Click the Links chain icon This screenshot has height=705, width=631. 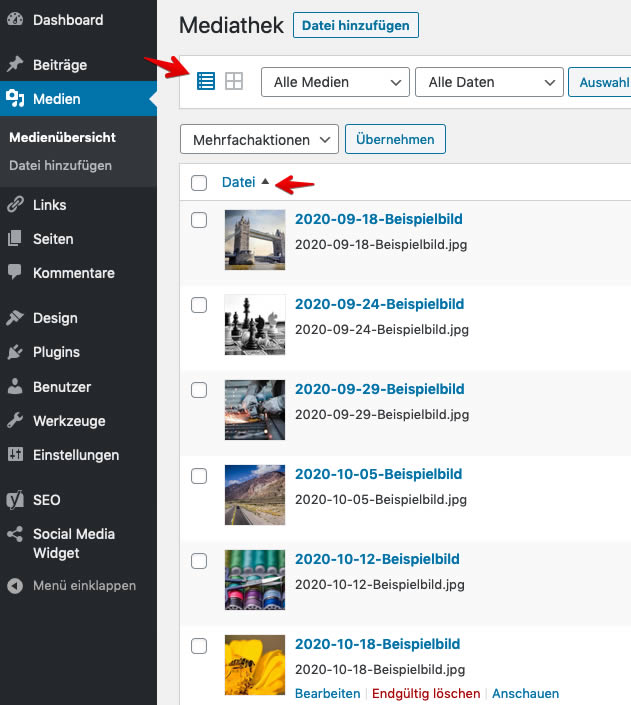(x=15, y=205)
